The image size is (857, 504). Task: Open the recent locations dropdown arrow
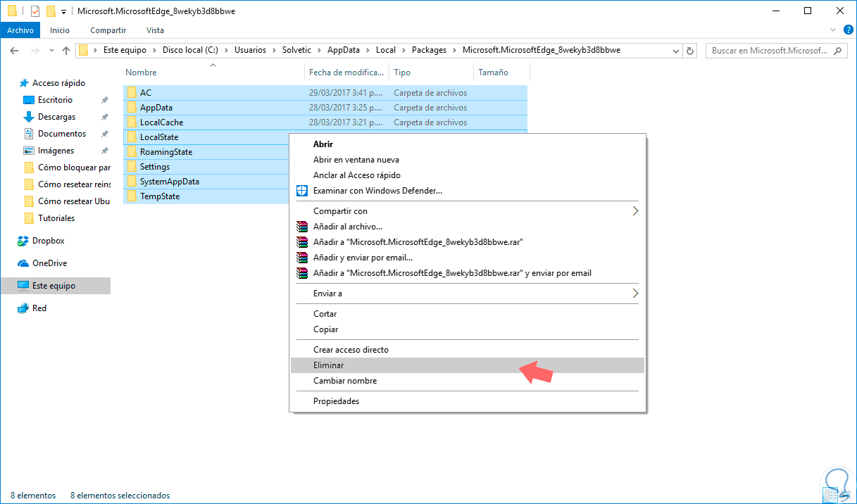tap(52, 51)
